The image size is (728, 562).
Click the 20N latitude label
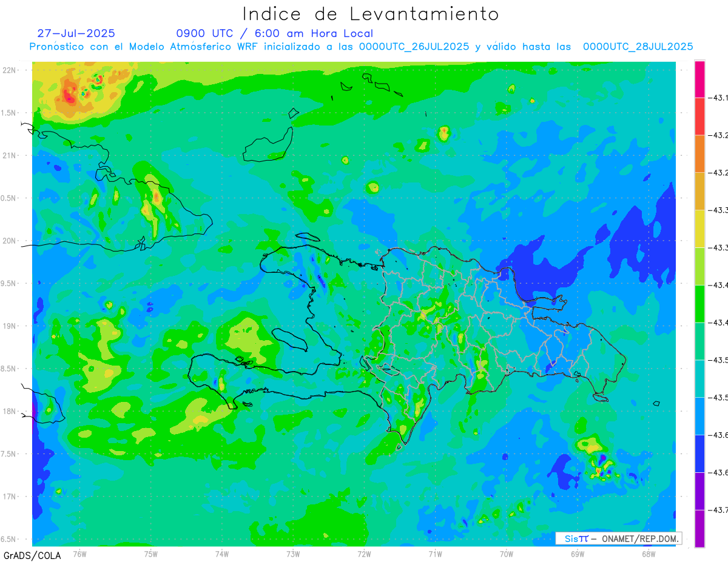(x=10, y=241)
